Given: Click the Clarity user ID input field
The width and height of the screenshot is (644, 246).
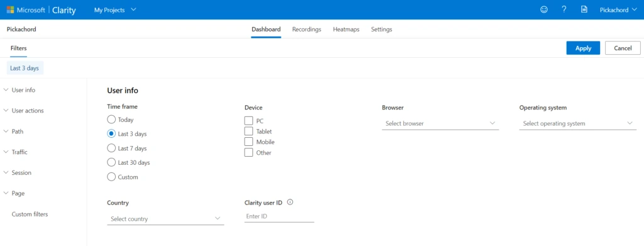Looking at the screenshot, I should (x=279, y=216).
